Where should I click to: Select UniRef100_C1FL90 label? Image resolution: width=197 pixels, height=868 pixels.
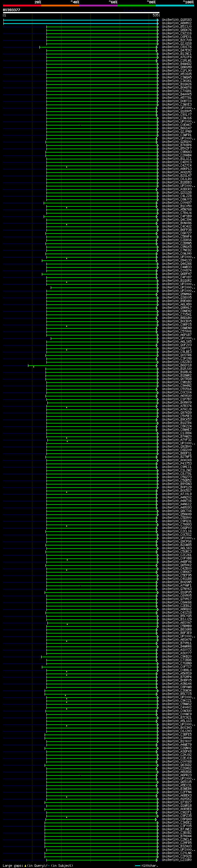pos(176,71)
